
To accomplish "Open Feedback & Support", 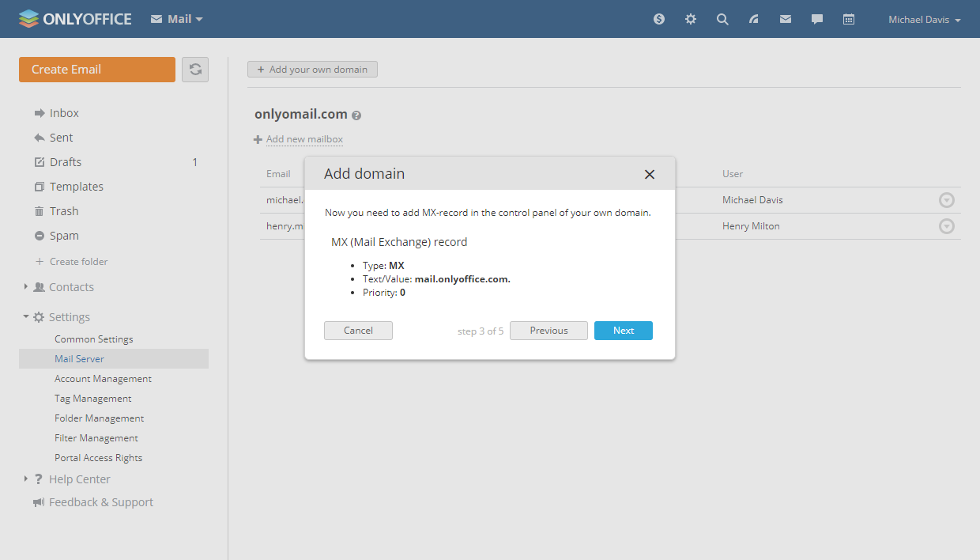I will [101, 502].
